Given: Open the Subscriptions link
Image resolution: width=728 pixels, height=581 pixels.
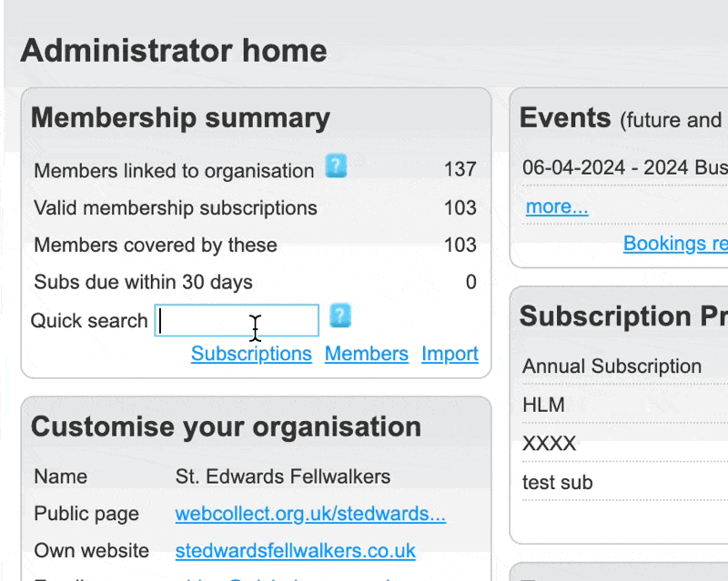Looking at the screenshot, I should [x=251, y=354].
